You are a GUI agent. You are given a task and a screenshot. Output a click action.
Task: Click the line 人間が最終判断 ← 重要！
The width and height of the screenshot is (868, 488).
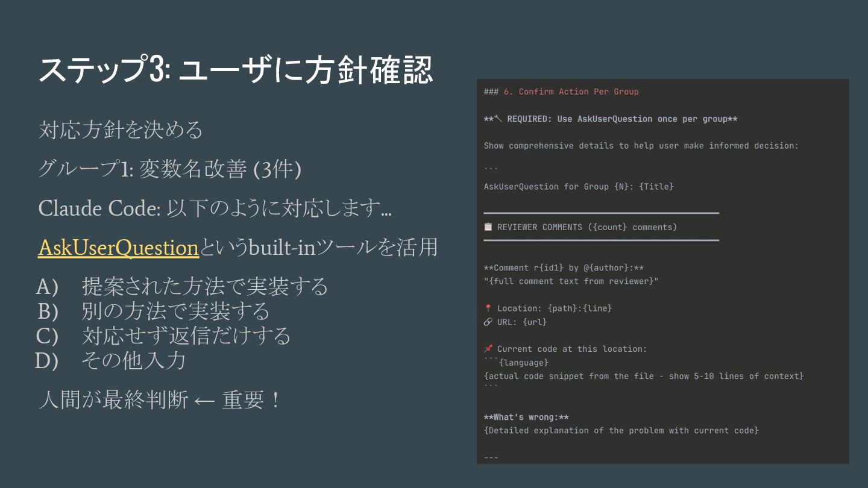[x=160, y=400]
